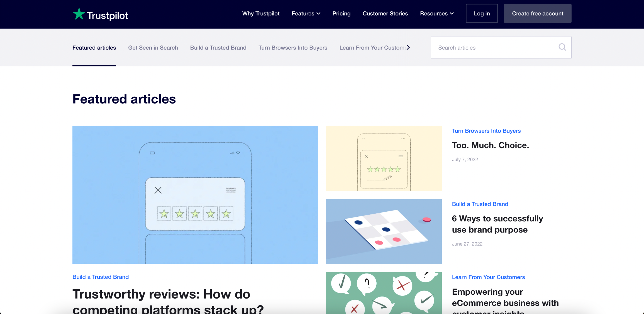Click Learn From Your Customers category link
This screenshot has width=644, height=314.
(488, 277)
